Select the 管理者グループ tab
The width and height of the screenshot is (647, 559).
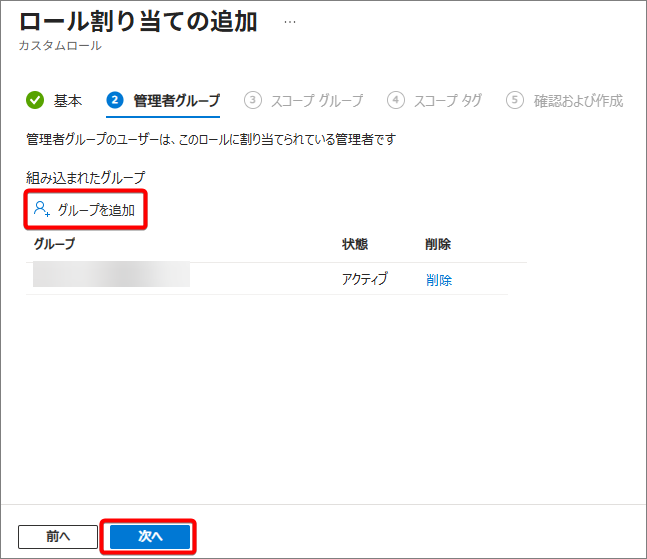176,100
